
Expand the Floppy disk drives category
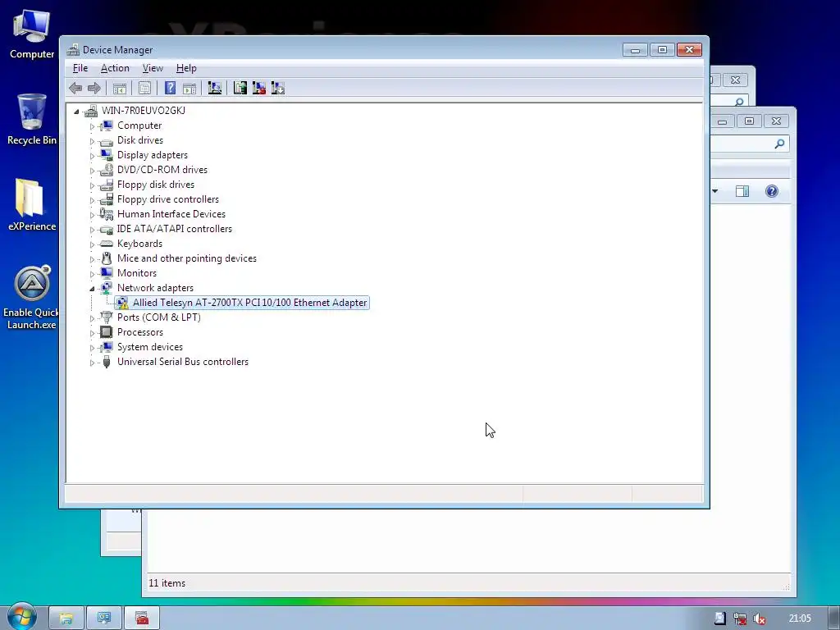[92, 185]
